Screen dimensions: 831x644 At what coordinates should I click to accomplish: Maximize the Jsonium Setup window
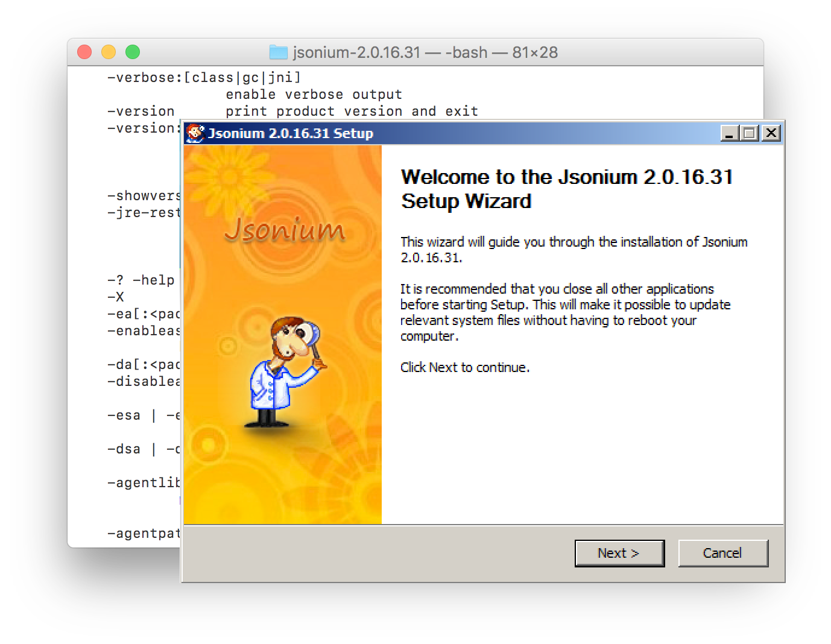[750, 133]
